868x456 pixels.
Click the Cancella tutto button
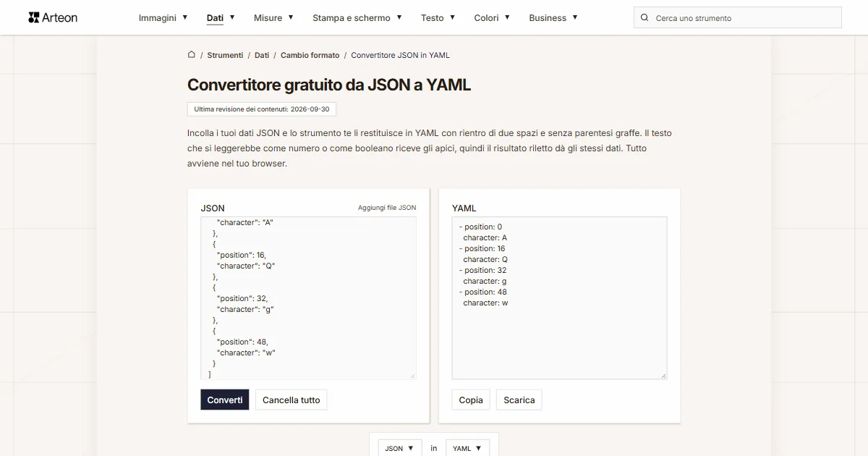[291, 400]
